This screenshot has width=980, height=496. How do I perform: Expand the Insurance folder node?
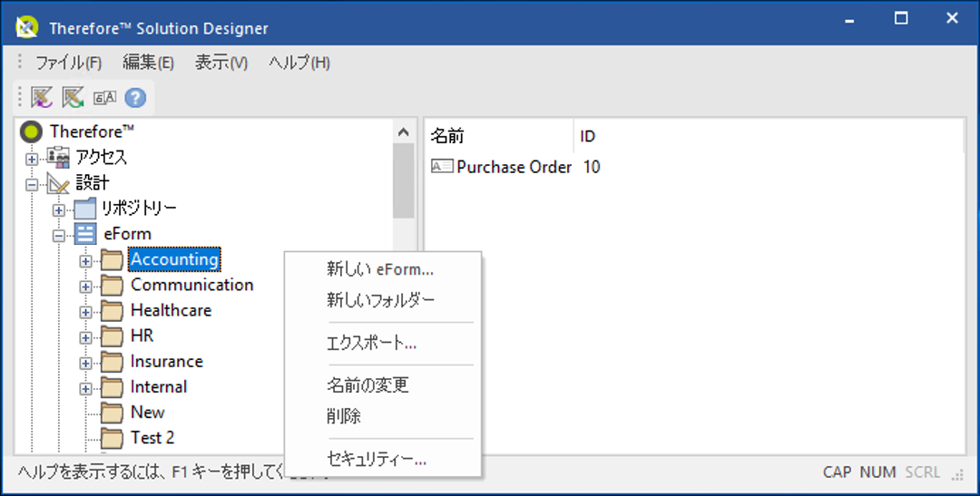[x=85, y=364]
